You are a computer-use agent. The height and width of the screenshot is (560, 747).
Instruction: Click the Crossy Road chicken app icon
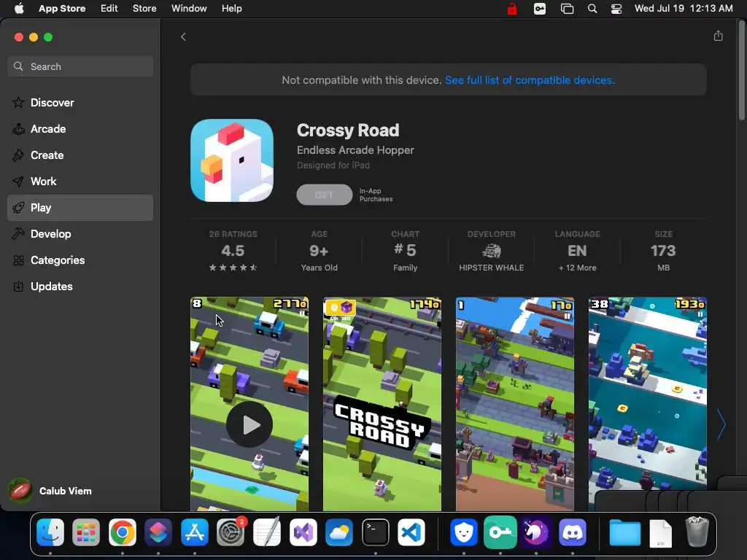232,160
